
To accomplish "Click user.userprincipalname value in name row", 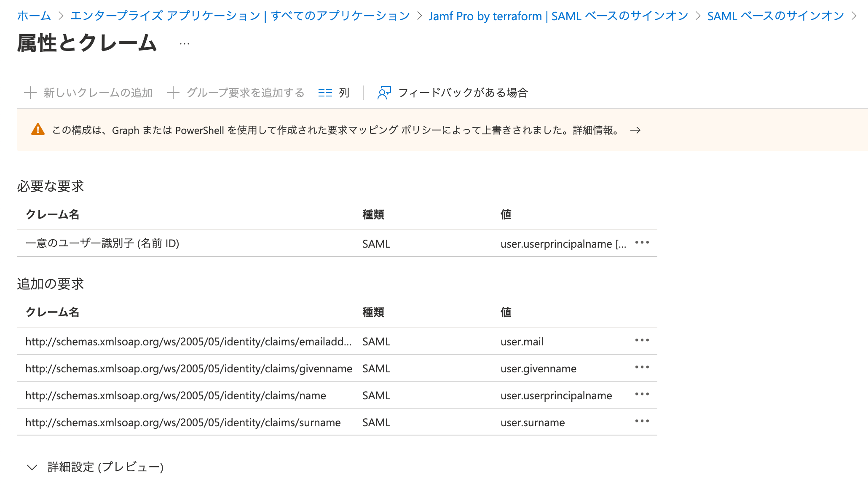I will [556, 395].
